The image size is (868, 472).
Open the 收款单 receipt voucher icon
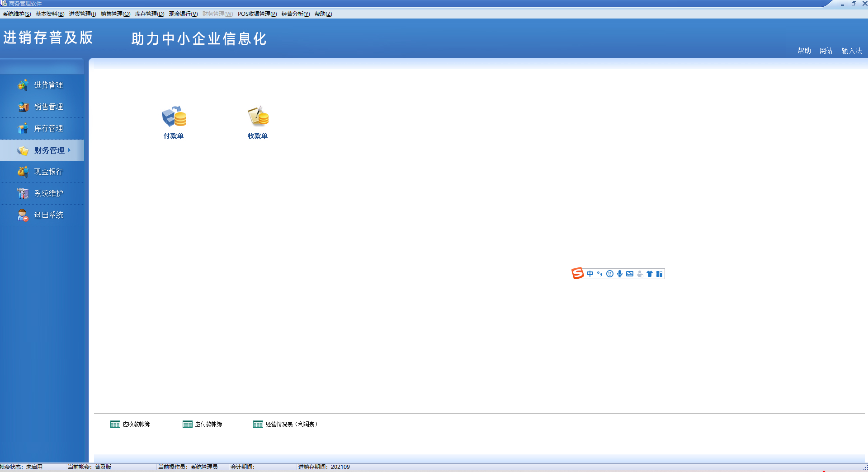pos(258,117)
